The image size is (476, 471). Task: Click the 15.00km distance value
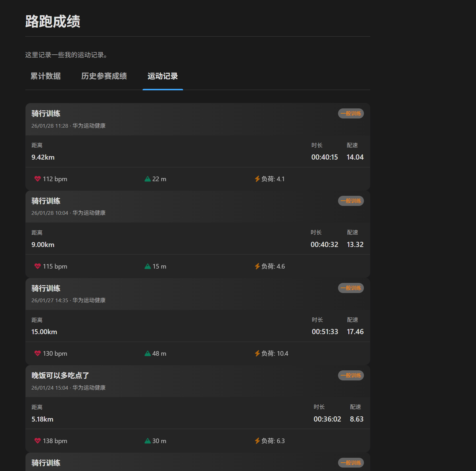[x=44, y=332]
